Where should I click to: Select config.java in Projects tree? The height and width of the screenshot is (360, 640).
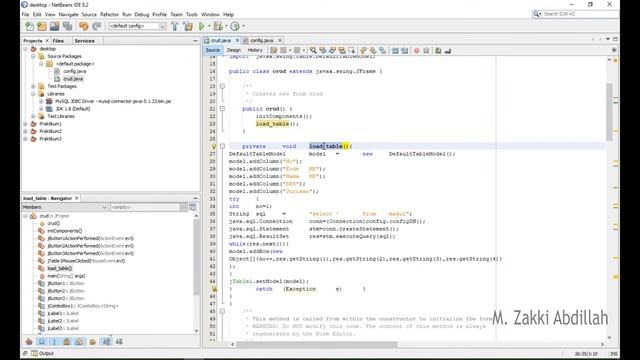coord(74,71)
